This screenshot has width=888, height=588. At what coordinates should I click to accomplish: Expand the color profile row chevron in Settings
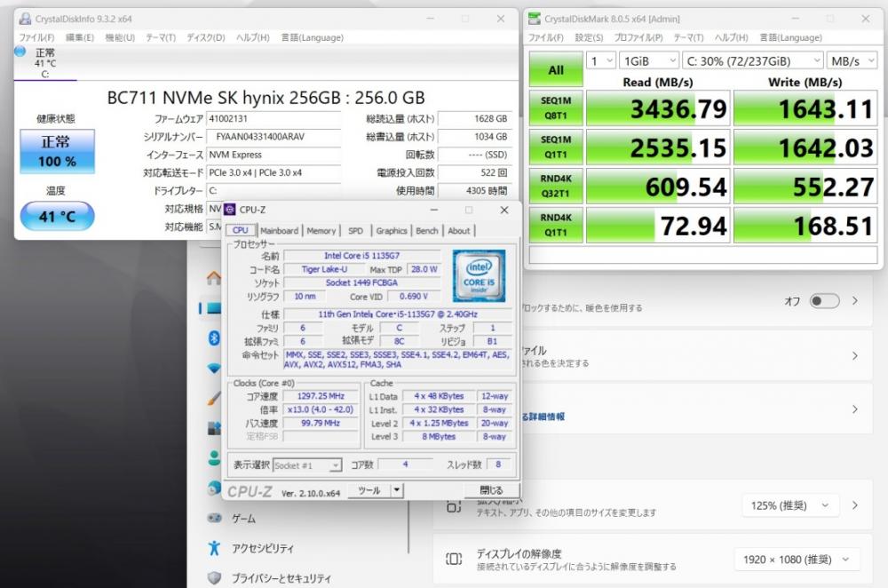click(855, 356)
